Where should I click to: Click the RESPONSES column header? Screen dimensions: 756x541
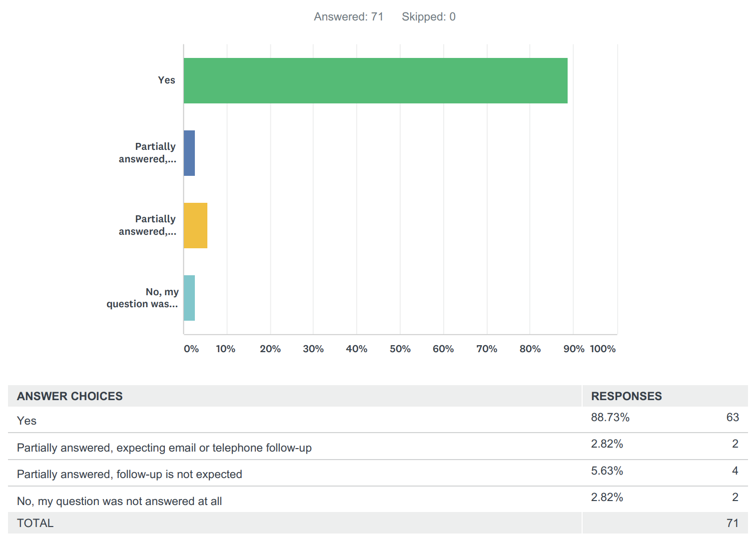click(x=626, y=396)
